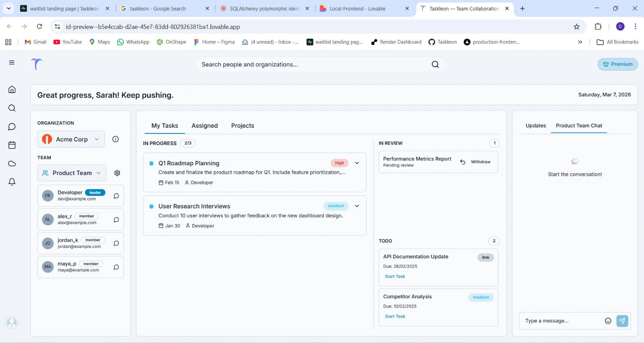
Task: Click Type a message input field
Action: click(x=561, y=321)
